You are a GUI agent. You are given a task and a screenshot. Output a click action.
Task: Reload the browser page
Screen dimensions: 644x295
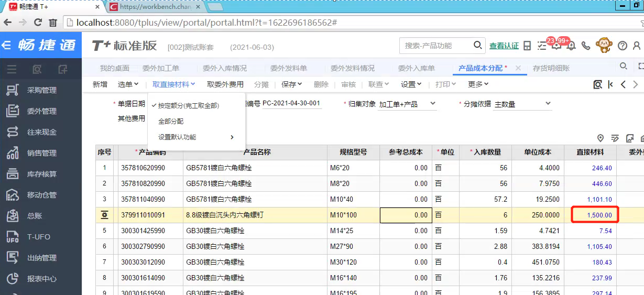(x=38, y=23)
